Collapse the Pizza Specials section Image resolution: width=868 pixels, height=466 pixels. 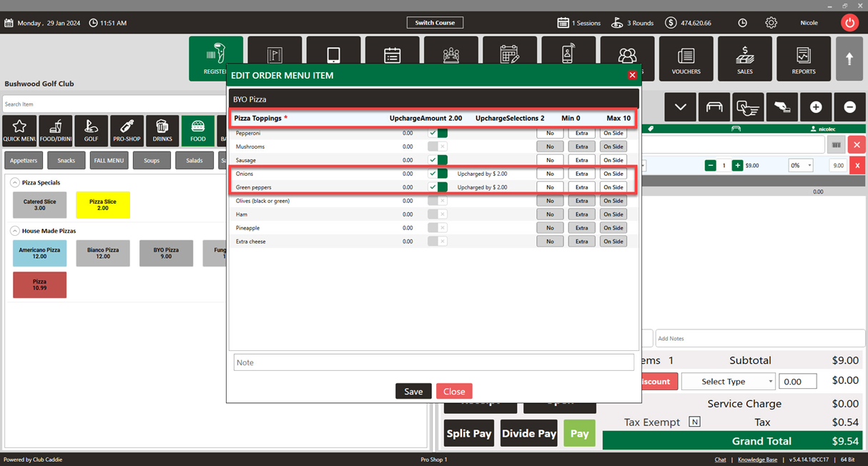pyautogui.click(x=14, y=183)
